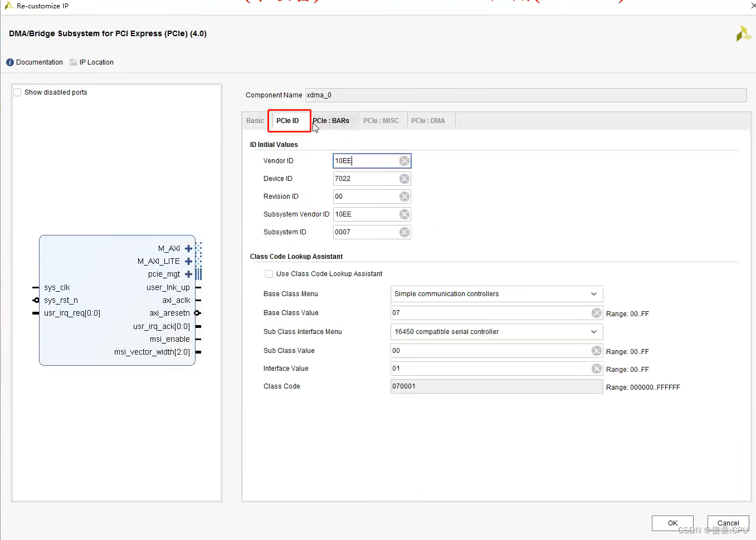Select the user_lnk_up port label
The width and height of the screenshot is (756, 540).
[168, 288]
